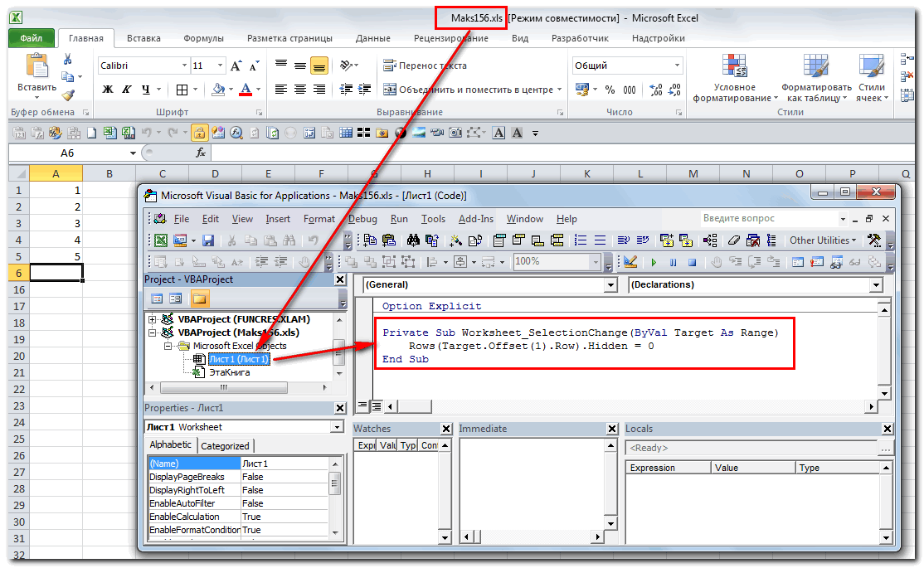Screen dimensions: 924x568
Task: Expand the VBAProject (FUNCRES.XLAM) tree node
Action: point(152,319)
